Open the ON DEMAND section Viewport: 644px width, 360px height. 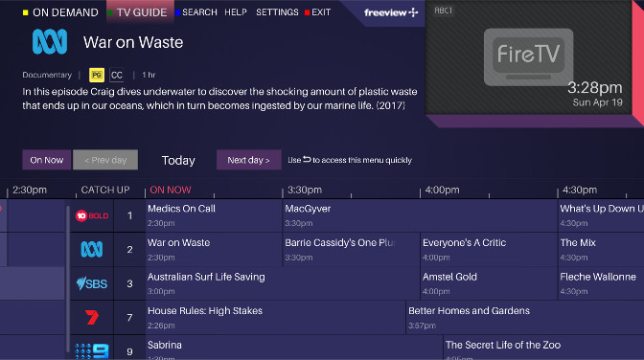(60, 12)
